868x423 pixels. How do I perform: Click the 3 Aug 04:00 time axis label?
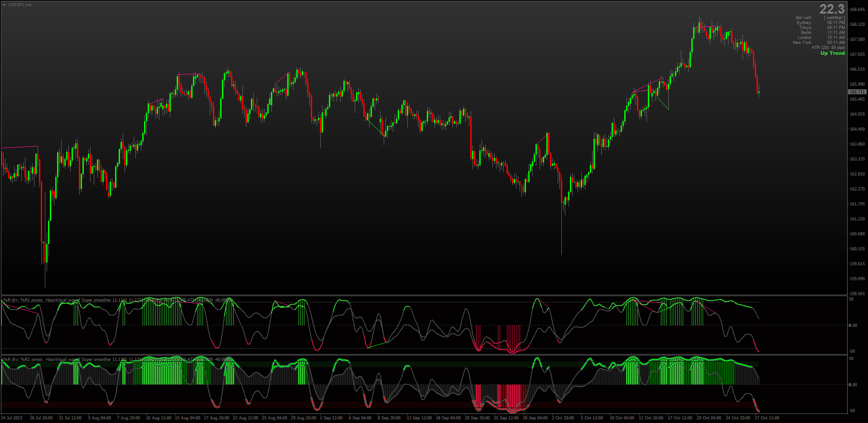100,418
